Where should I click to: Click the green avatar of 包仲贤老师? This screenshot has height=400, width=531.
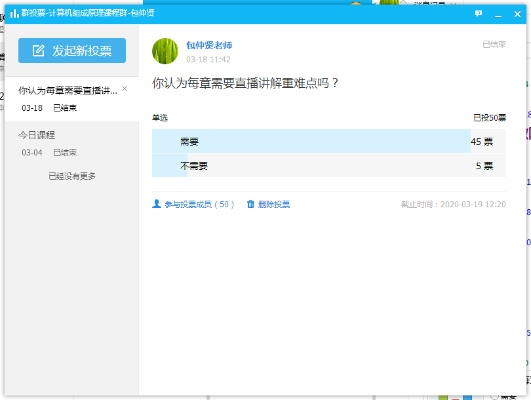coord(165,51)
